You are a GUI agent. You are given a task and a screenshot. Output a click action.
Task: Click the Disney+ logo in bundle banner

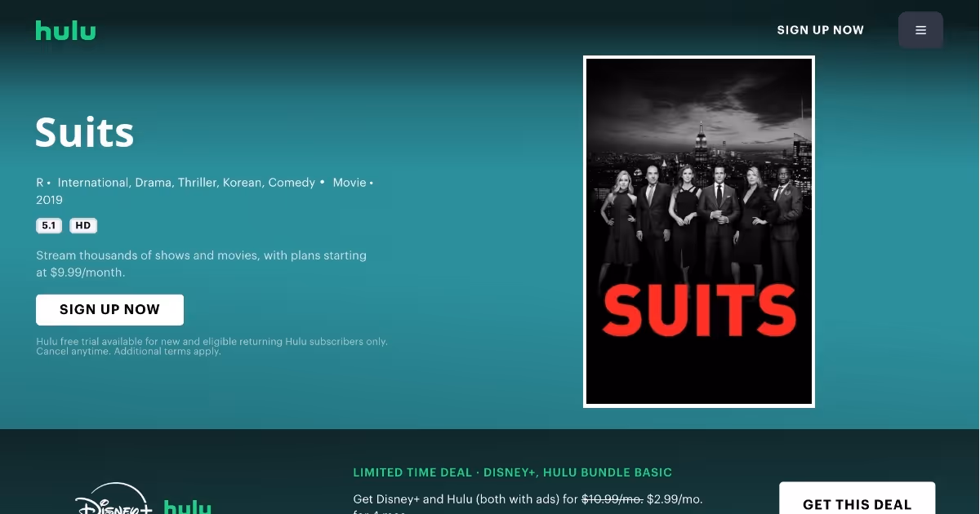point(114,500)
